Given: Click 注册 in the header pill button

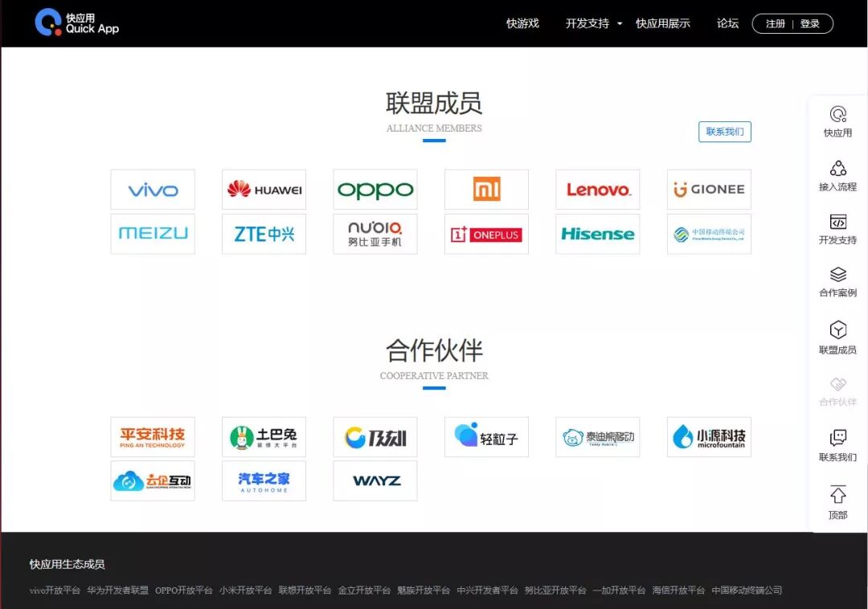Looking at the screenshot, I should click(775, 24).
